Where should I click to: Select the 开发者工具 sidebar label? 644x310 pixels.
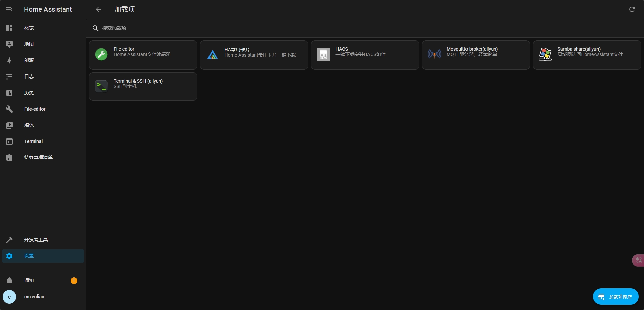pos(36,240)
